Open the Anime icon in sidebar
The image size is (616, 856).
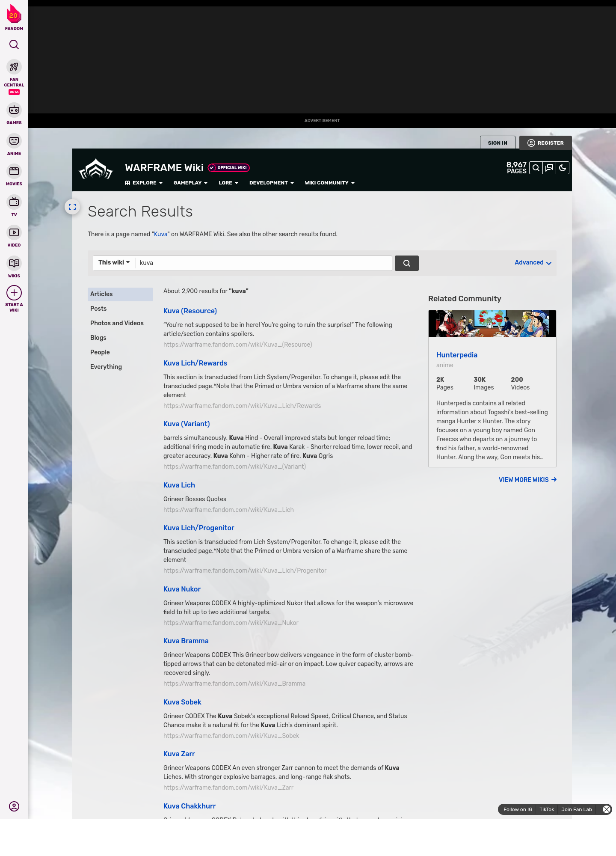pyautogui.click(x=14, y=141)
